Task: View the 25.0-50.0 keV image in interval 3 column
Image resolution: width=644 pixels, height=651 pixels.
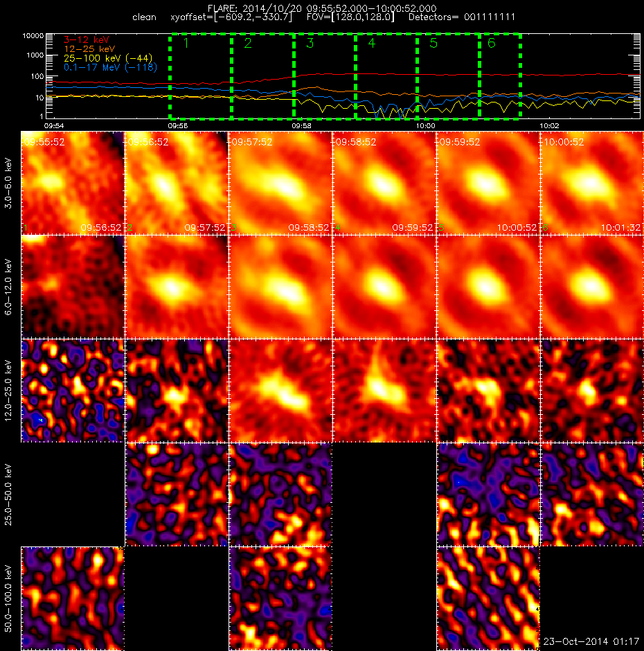Action: point(280,494)
